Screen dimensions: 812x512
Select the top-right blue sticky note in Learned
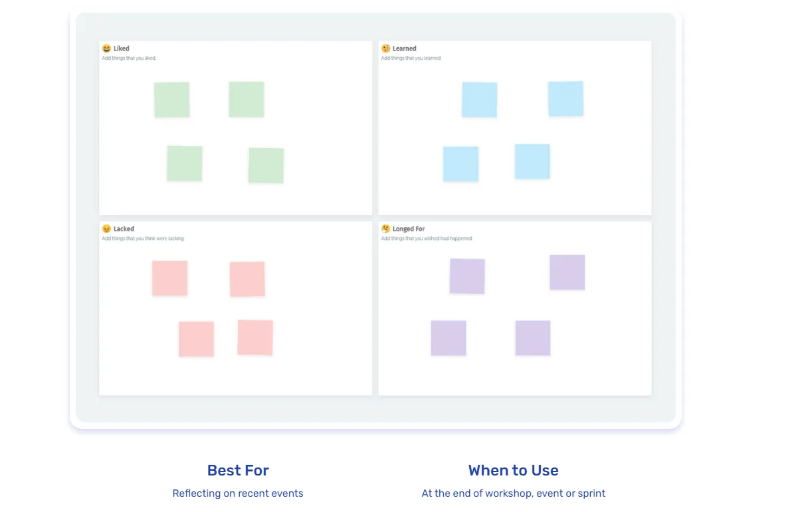(x=565, y=99)
